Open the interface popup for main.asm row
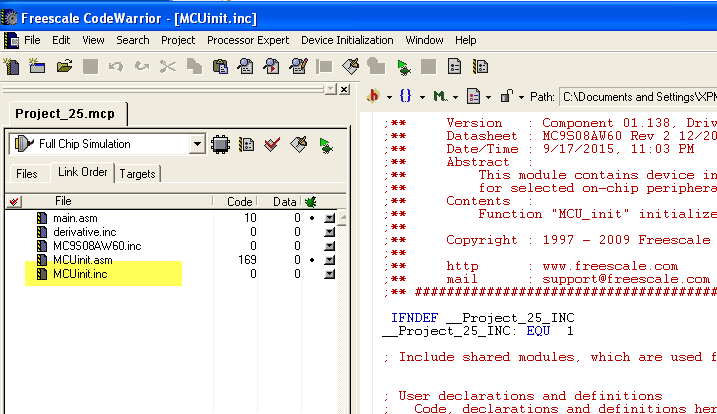The width and height of the screenshot is (717, 414). click(329, 218)
